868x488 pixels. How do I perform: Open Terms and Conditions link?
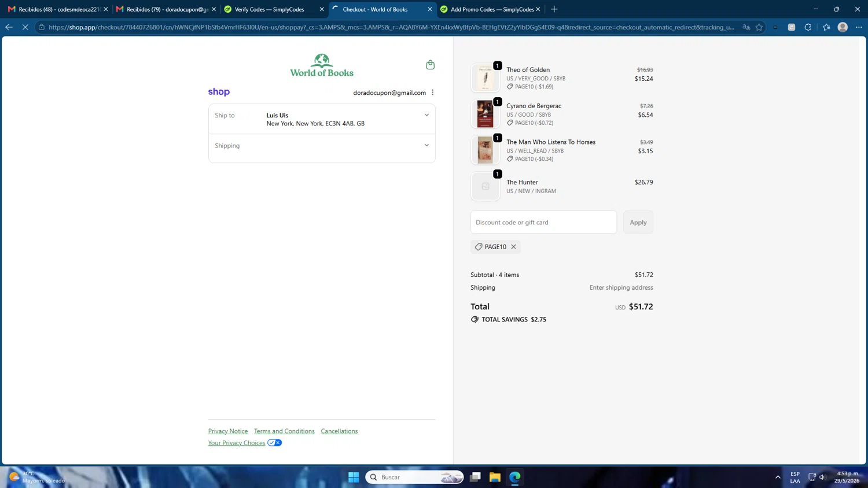click(x=284, y=431)
